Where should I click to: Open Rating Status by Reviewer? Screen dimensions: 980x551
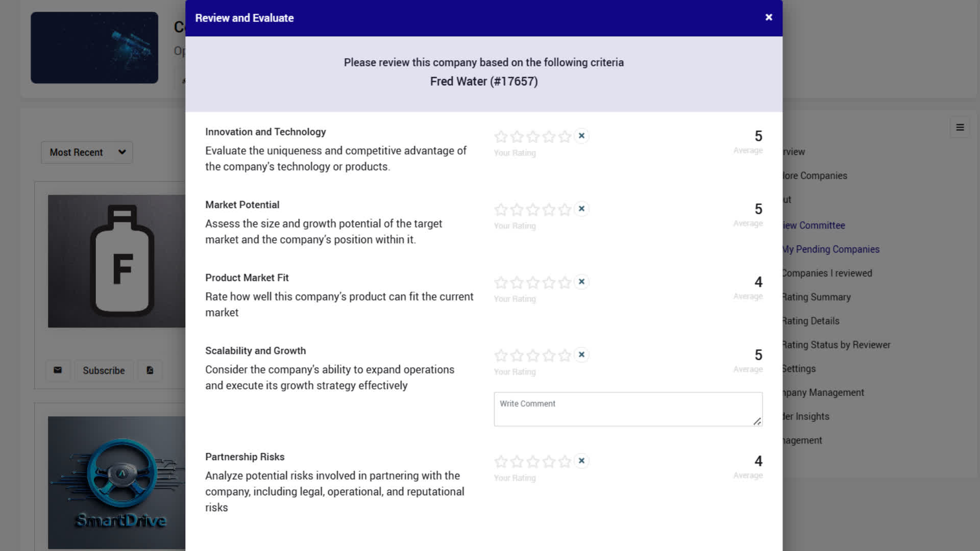[836, 345]
